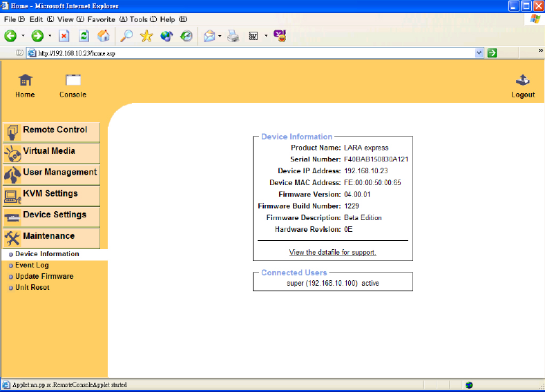
Task: Open the Favorite menu
Action: coord(107,19)
